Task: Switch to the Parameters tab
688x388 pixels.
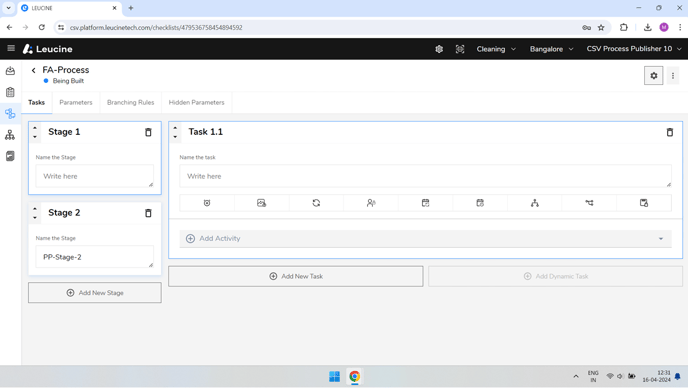Action: click(x=76, y=102)
